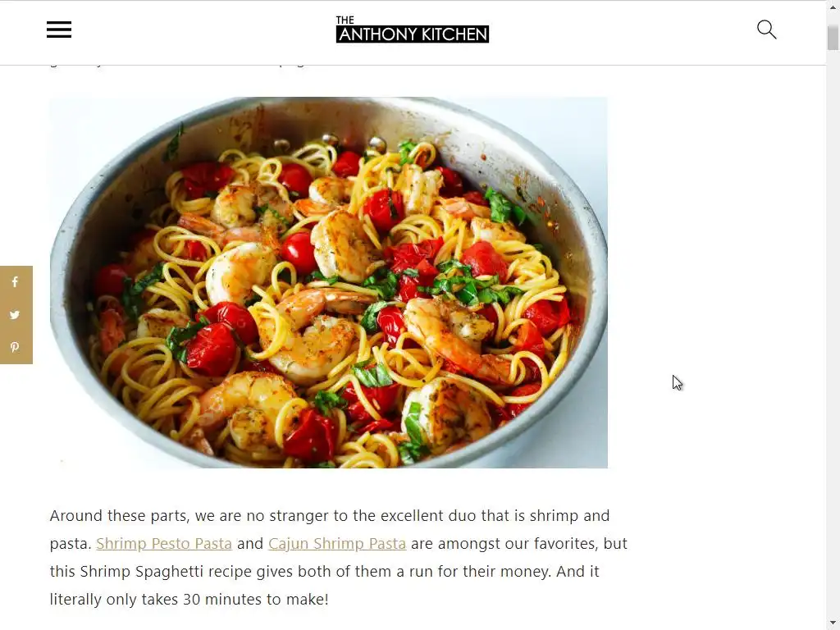
Task: Share this recipe on Facebook
Action: tap(15, 282)
